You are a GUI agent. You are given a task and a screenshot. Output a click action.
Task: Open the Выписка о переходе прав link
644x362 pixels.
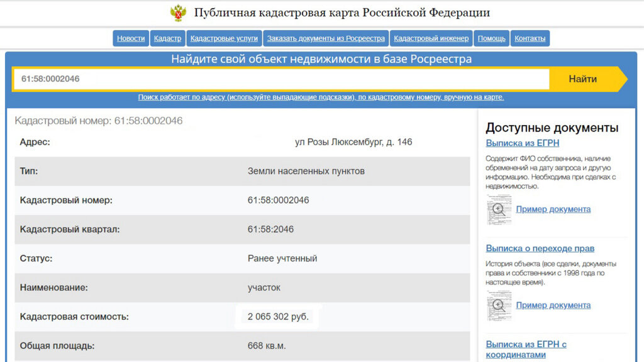pyautogui.click(x=540, y=248)
